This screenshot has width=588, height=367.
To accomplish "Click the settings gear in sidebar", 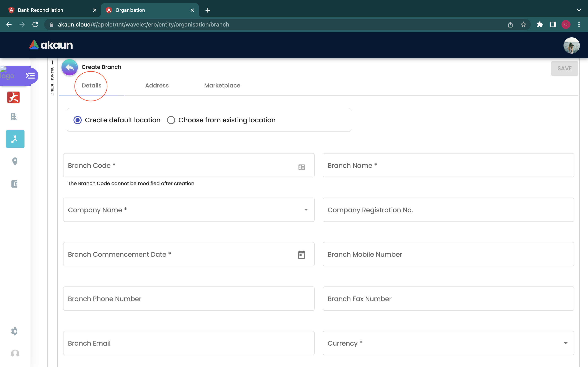I will point(14,331).
